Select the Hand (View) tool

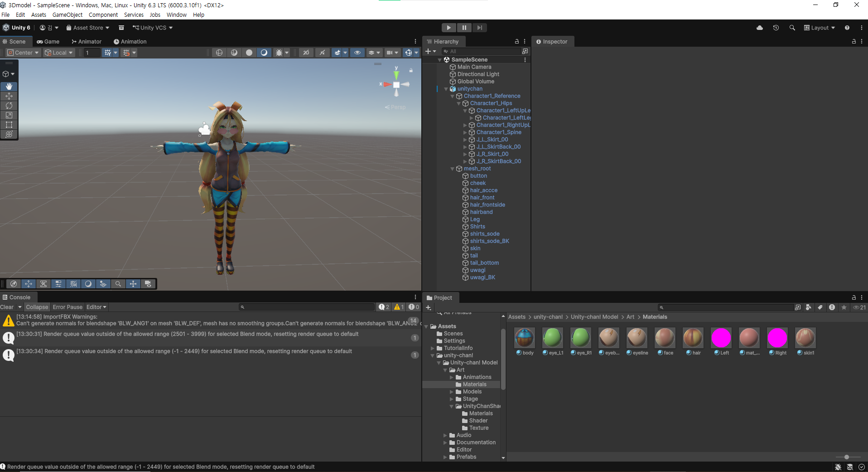[x=9, y=86]
